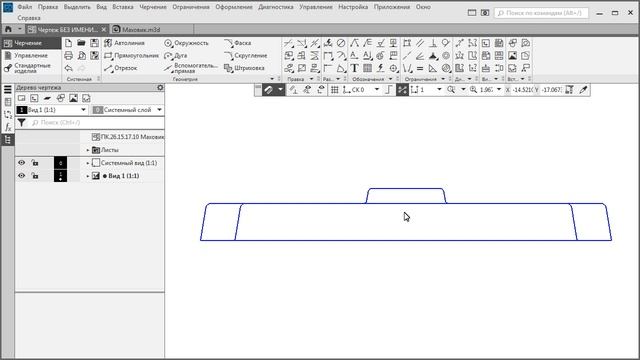The width and height of the screenshot is (640, 360).
Task: Toggle visibility eye of Системный вид
Action: click(x=22, y=163)
